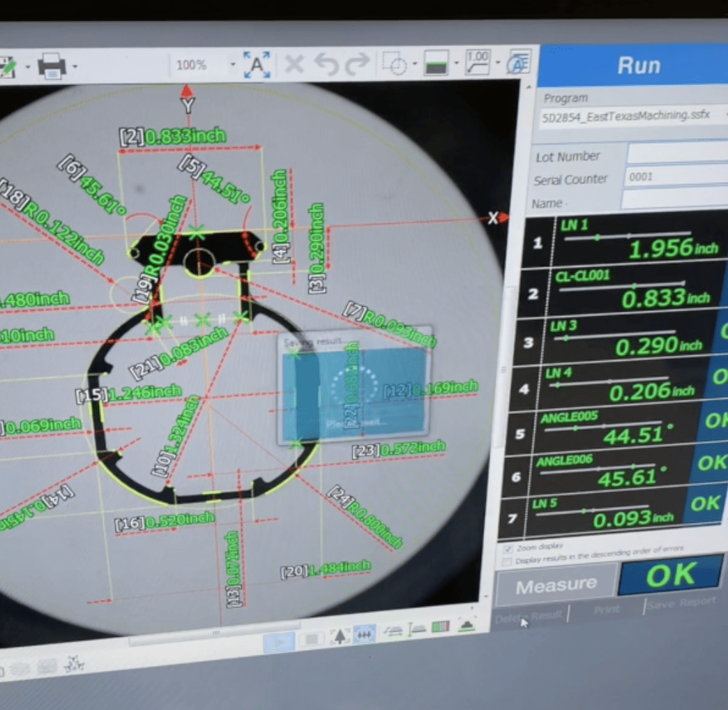Click the dashed-square region selection icon
728x710 pixels.
394,63
